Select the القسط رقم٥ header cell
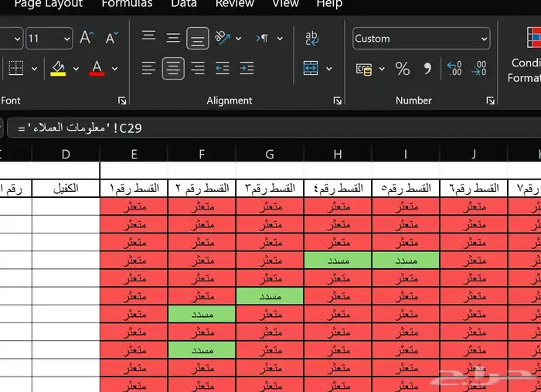The height and width of the screenshot is (392, 541). [x=406, y=189]
